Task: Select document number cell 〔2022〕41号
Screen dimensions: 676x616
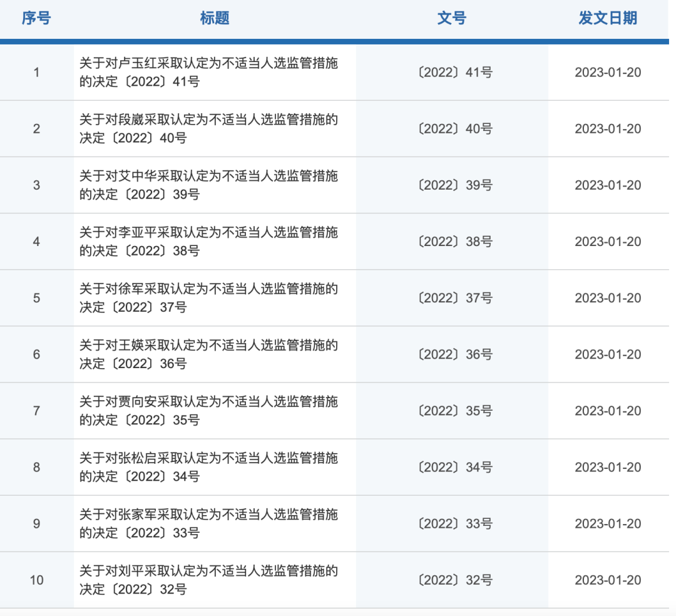Action: click(454, 73)
